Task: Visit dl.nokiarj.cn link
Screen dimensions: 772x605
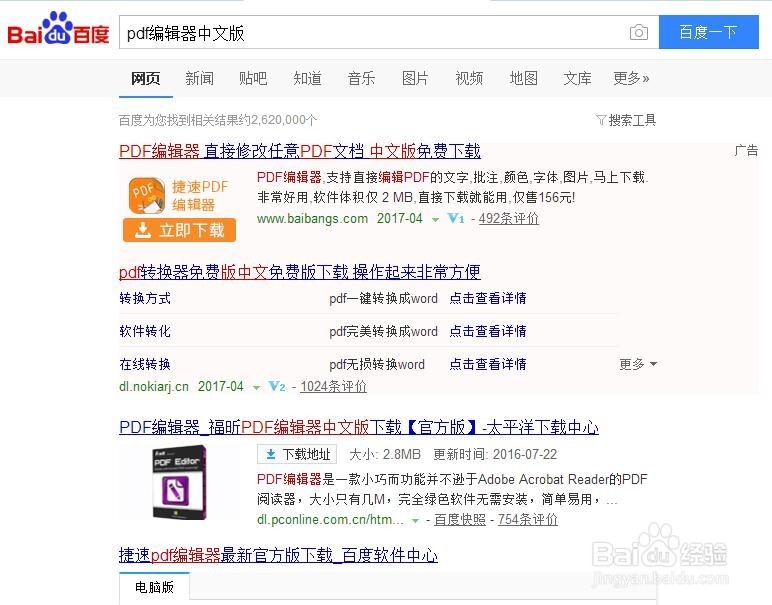Action: click(x=154, y=386)
